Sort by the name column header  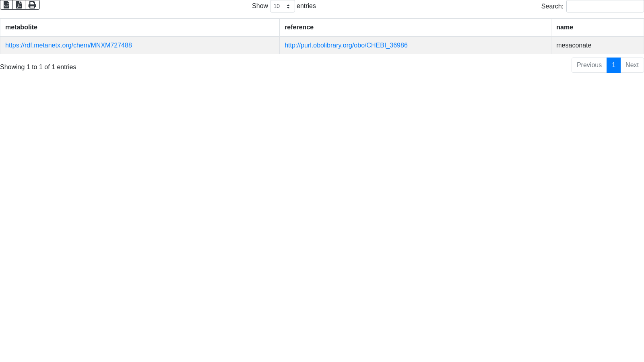(564, 27)
